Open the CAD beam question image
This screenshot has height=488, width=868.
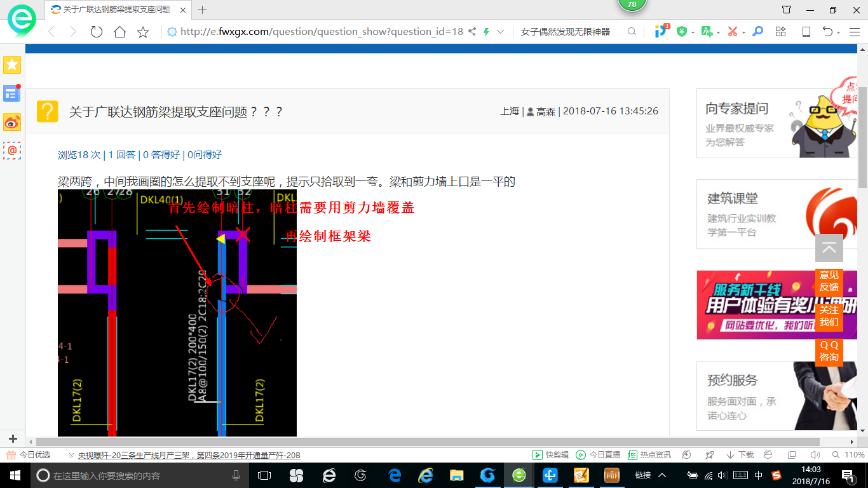177,313
